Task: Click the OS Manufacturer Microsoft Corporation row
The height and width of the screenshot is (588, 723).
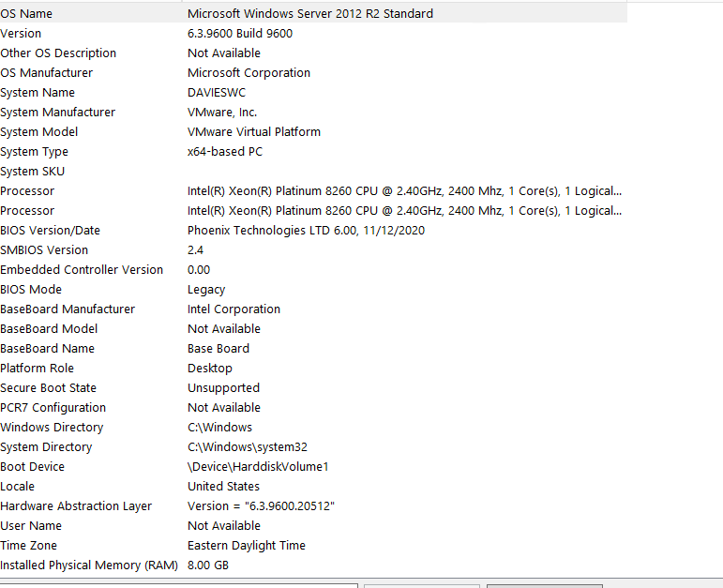Action: (313, 73)
